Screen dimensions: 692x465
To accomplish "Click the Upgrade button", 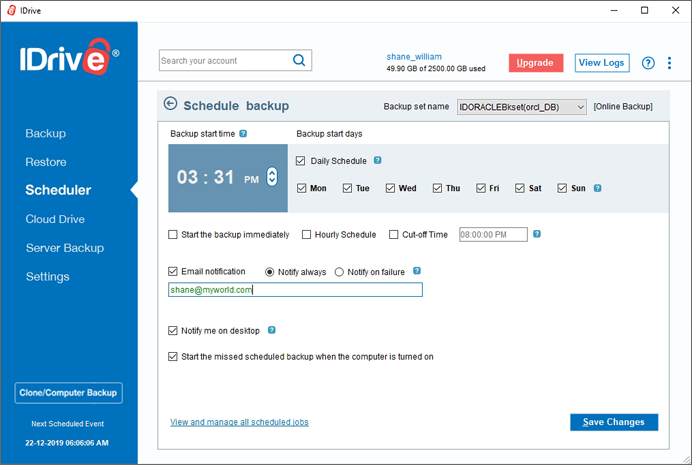I will (x=536, y=63).
